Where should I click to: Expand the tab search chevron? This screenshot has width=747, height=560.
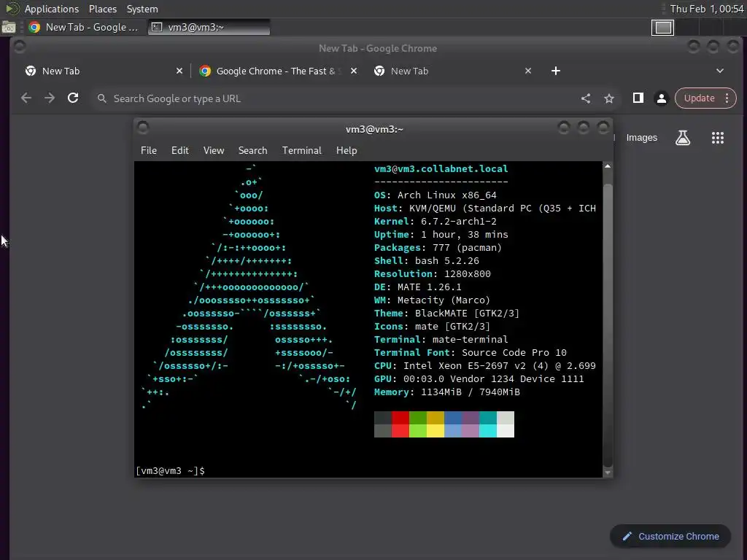point(720,71)
